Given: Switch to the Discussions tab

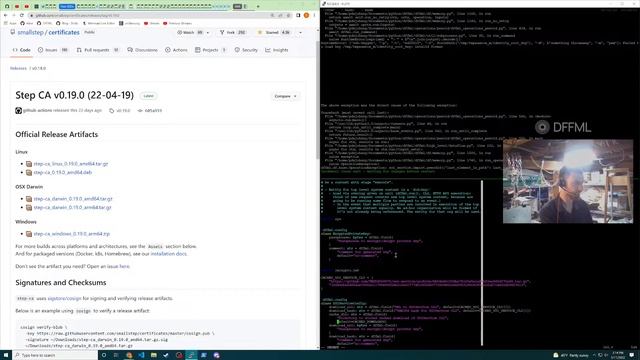Looking at the screenshot, I should (142, 50).
